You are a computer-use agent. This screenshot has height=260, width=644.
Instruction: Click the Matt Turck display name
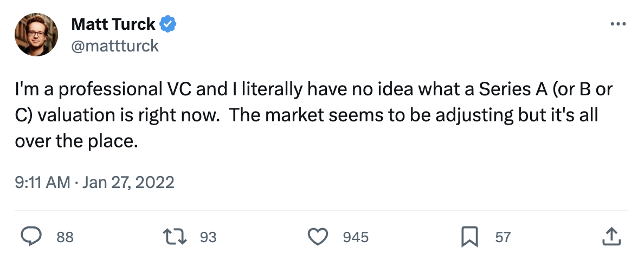coord(113,24)
